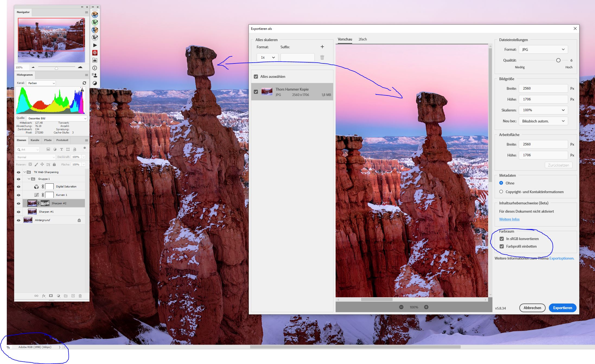Link the selected layers

36,296
